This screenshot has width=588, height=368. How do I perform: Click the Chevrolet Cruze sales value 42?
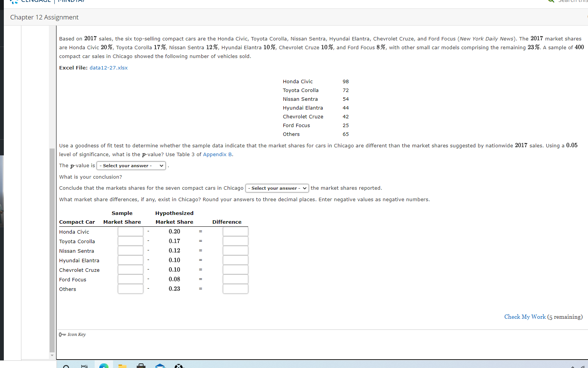[346, 117]
